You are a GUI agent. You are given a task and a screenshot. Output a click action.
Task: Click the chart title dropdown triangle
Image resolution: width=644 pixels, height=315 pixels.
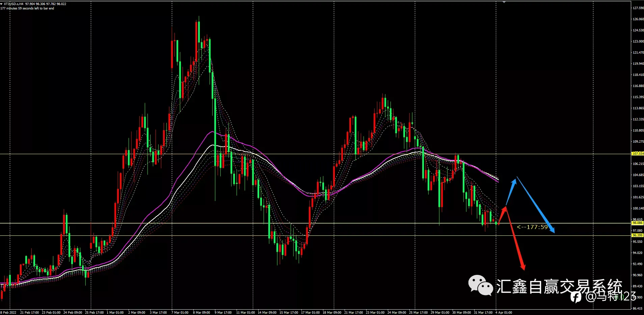1,4
